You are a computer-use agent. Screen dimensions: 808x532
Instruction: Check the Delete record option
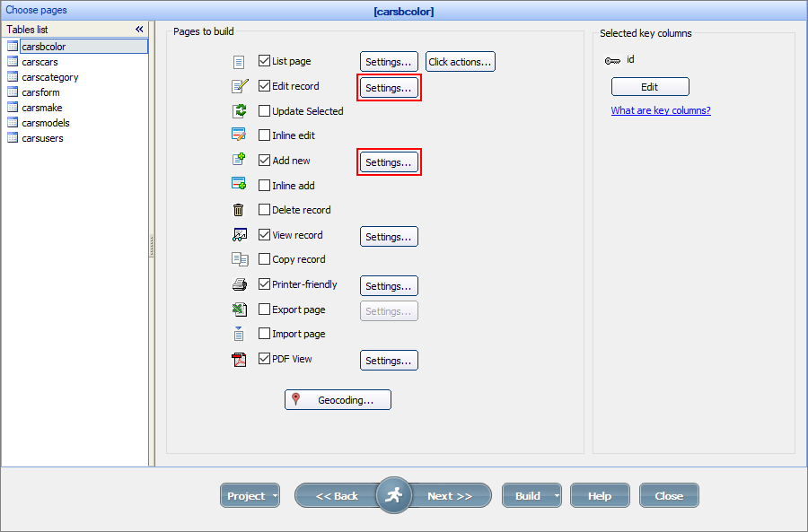(x=265, y=210)
